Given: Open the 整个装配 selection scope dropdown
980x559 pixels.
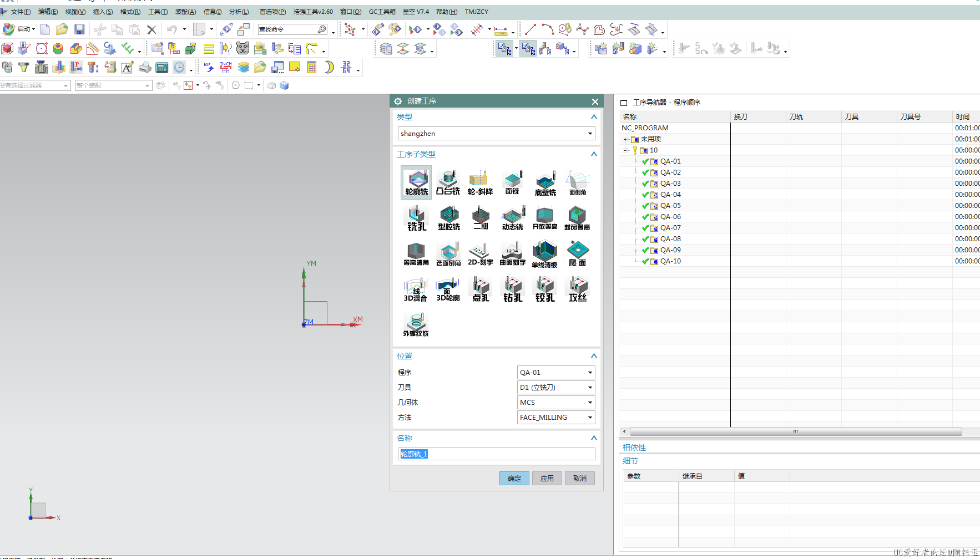Looking at the screenshot, I should coord(113,85).
